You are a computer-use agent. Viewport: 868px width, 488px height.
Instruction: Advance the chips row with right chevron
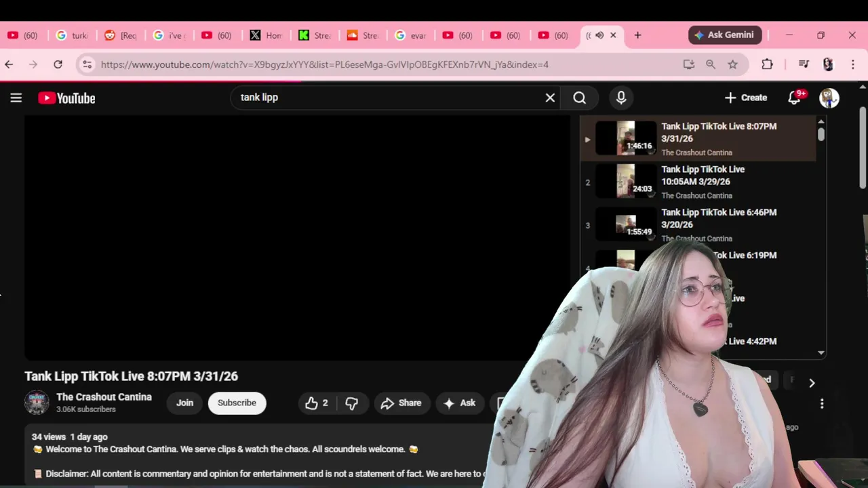pos(812,383)
